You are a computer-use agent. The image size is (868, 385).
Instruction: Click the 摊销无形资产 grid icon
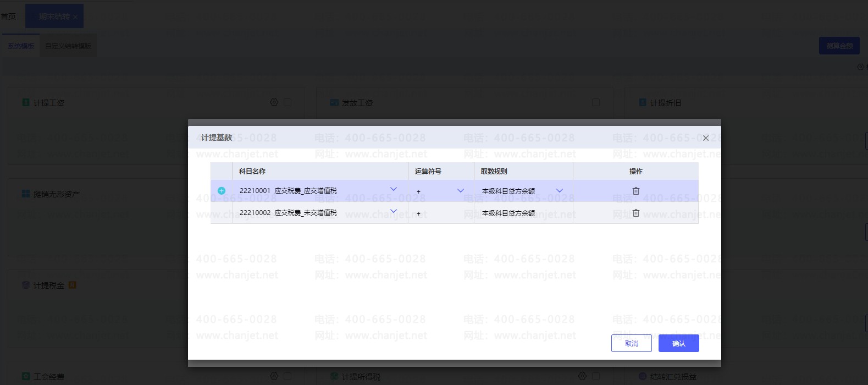coord(25,194)
